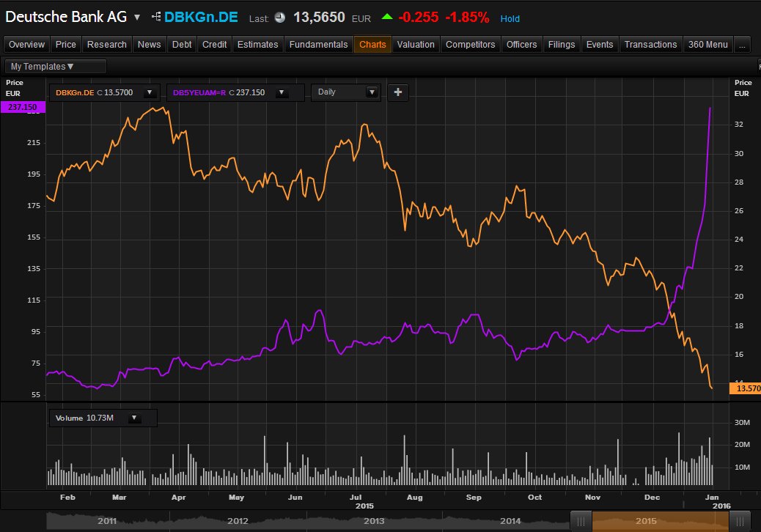This screenshot has height=532, width=761.
Task: Select the Credit tab
Action: coord(215,45)
